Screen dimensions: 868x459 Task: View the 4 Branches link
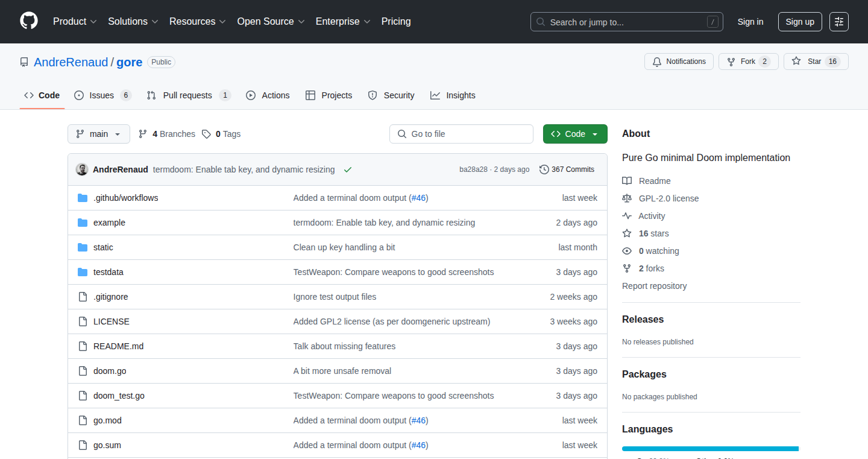coord(167,134)
